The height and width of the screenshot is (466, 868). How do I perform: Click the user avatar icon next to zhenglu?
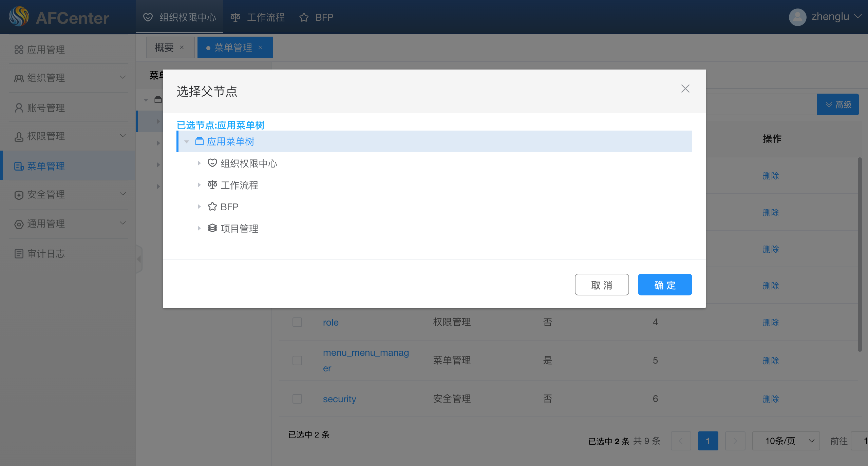(x=797, y=17)
